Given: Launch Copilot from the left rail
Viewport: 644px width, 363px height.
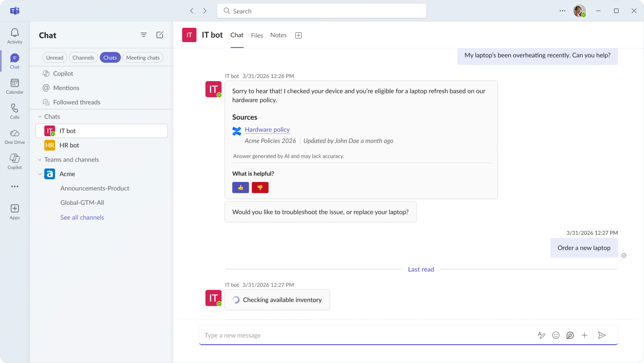Looking at the screenshot, I should tap(14, 162).
